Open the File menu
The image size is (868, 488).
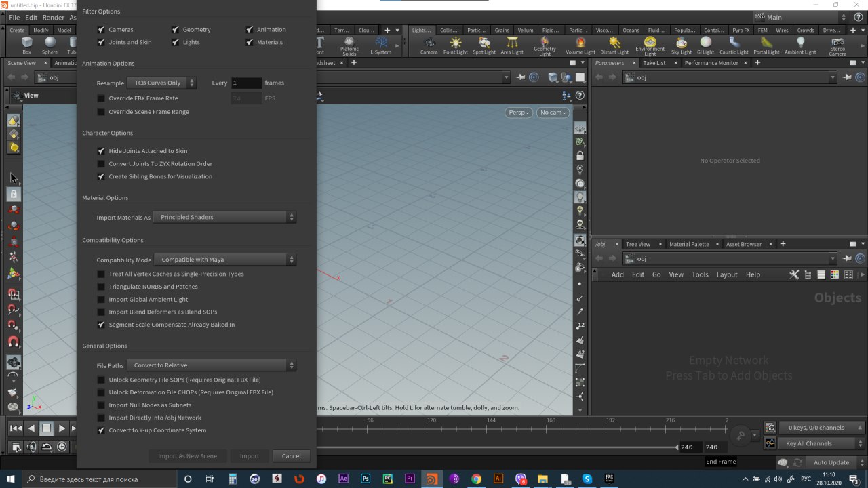14,18
